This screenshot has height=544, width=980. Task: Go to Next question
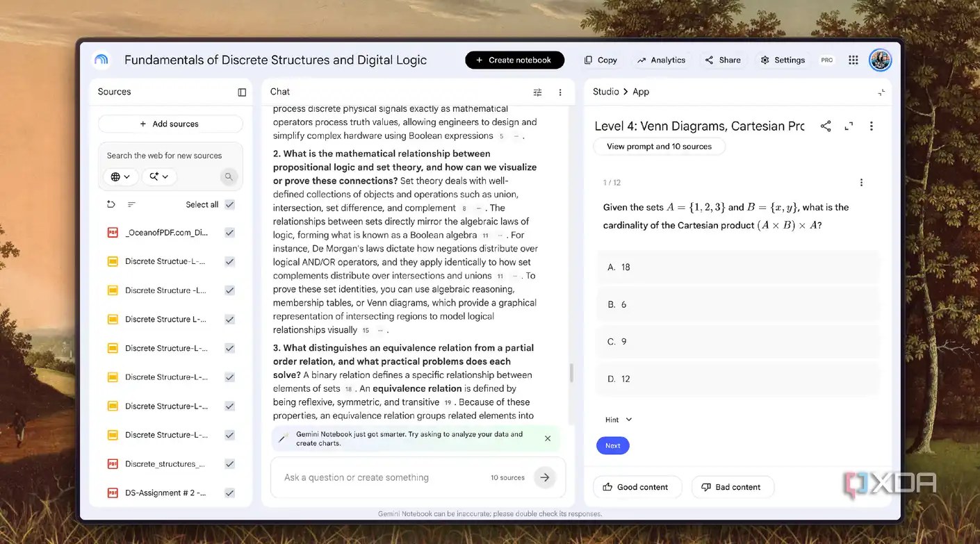(612, 445)
